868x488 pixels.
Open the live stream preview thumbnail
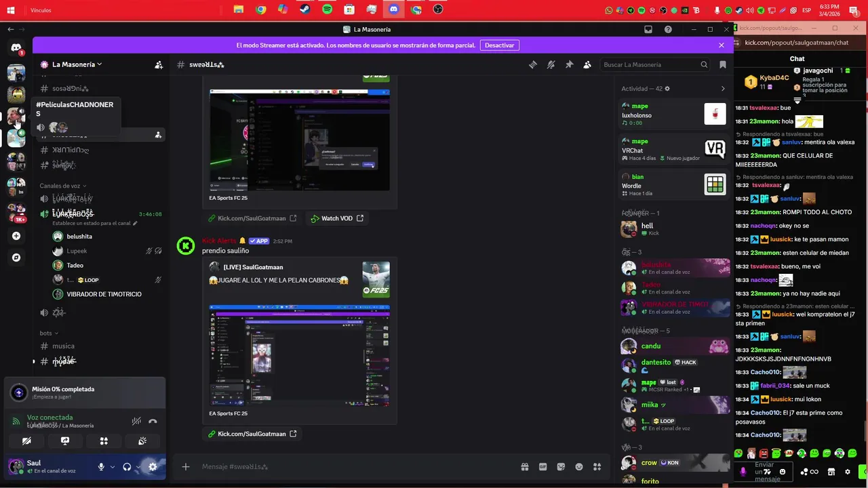299,355
